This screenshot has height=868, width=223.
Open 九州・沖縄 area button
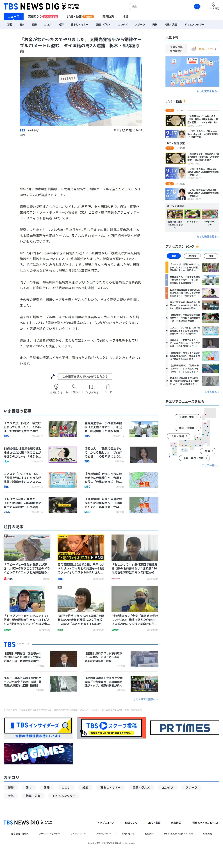[179, 436]
